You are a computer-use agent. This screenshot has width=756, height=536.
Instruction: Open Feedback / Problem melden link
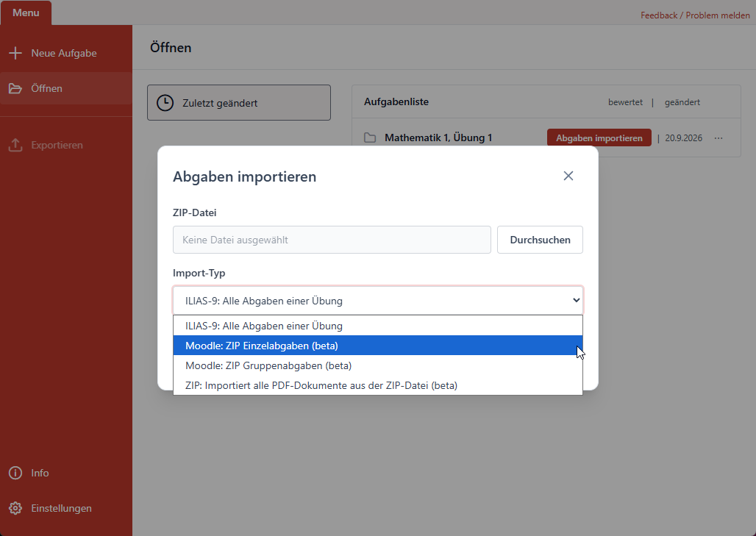click(695, 15)
